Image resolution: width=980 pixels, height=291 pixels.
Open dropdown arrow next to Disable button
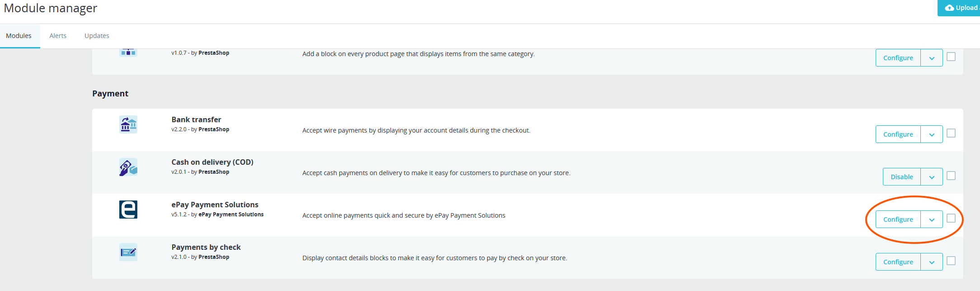click(932, 177)
